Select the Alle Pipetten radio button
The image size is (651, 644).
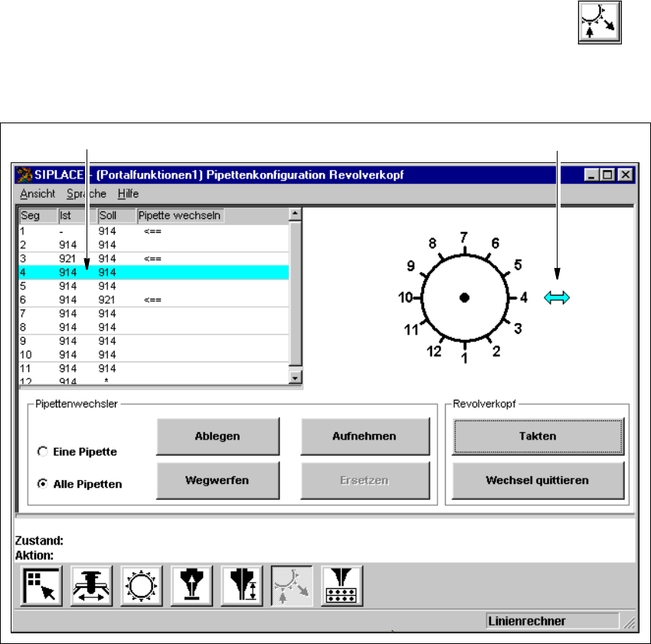coord(43,484)
